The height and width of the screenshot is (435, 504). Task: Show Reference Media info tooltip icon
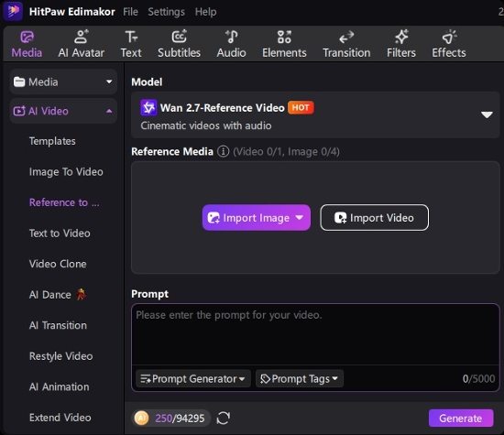tap(223, 151)
